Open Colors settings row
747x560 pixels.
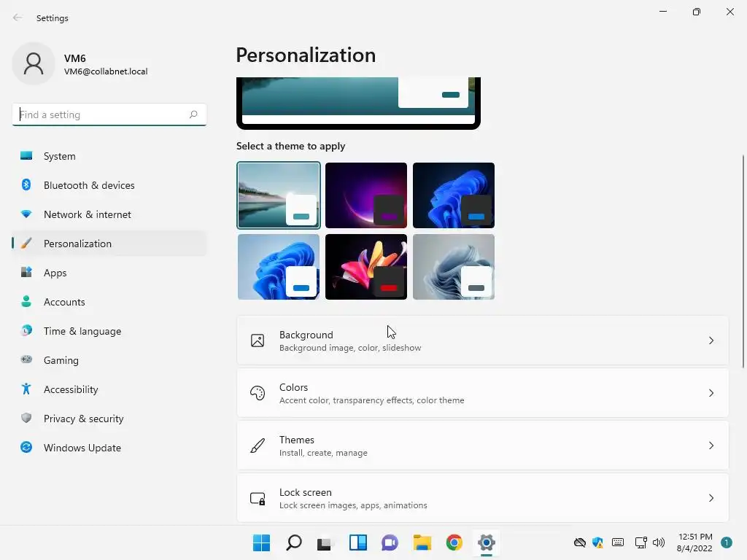click(483, 393)
